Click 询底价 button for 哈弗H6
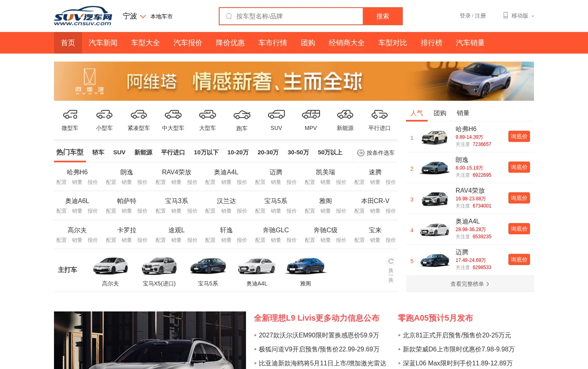 point(519,136)
